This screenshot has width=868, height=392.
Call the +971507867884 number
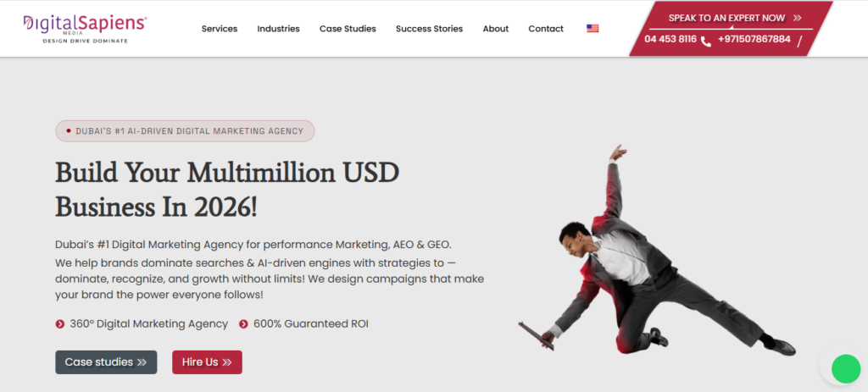click(754, 39)
